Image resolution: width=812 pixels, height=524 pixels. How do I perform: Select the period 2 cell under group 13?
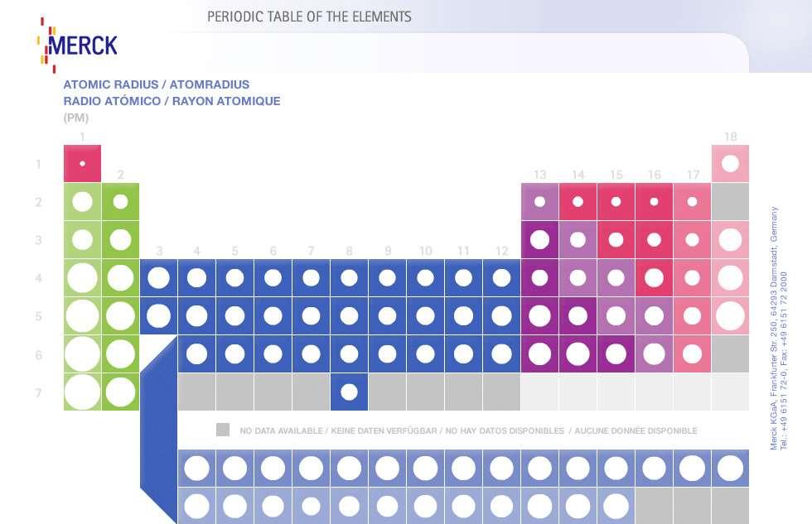click(539, 202)
